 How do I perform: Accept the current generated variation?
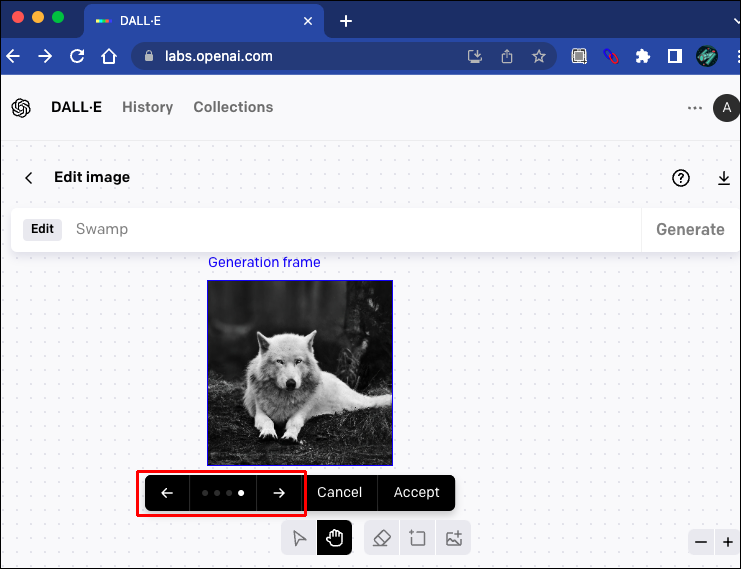(x=416, y=493)
